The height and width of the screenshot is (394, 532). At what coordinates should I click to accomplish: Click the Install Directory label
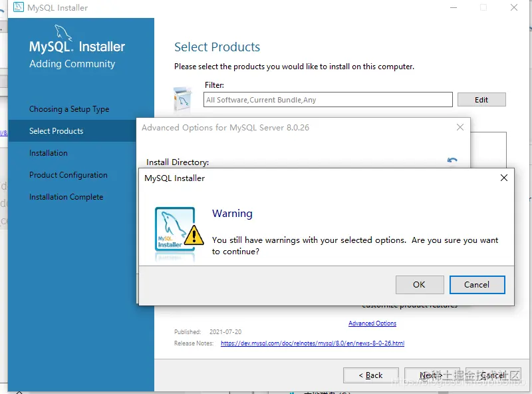pos(178,162)
